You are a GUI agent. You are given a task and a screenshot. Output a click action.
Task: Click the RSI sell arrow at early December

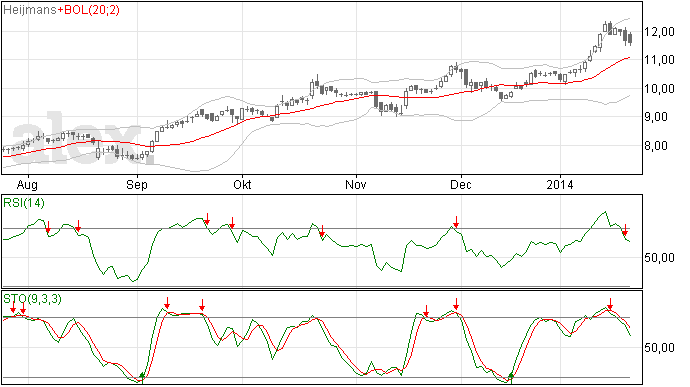point(456,222)
